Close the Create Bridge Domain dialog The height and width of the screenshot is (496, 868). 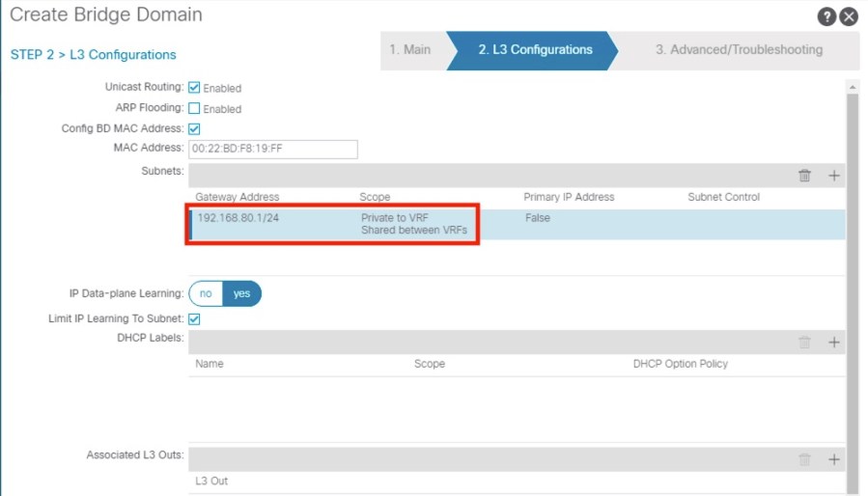click(849, 16)
